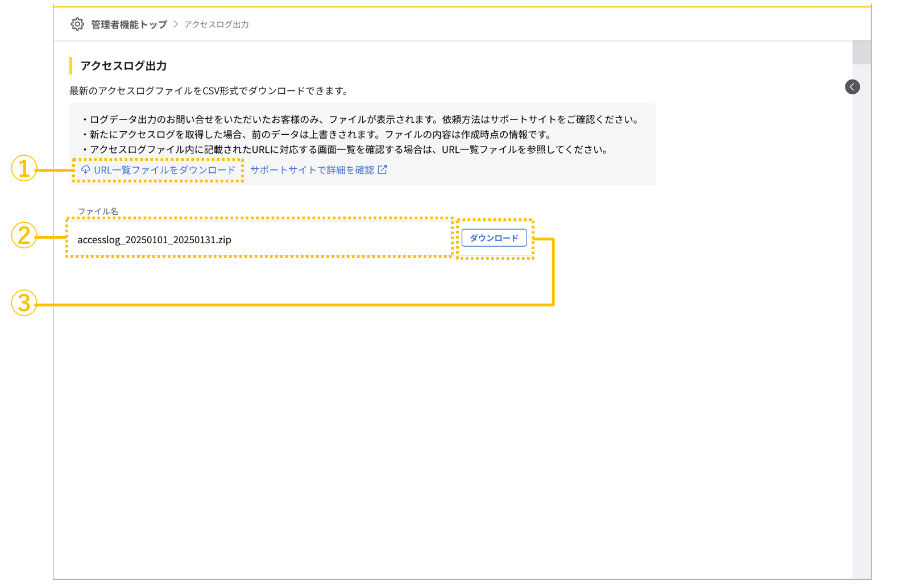Select the アクセスログ出力 breadcrumb item
The width and height of the screenshot is (924, 586).
[x=216, y=24]
